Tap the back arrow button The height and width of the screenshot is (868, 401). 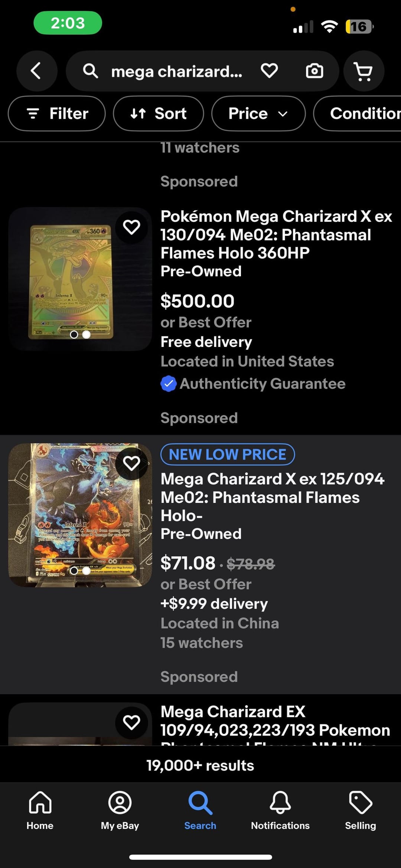pyautogui.click(x=36, y=71)
